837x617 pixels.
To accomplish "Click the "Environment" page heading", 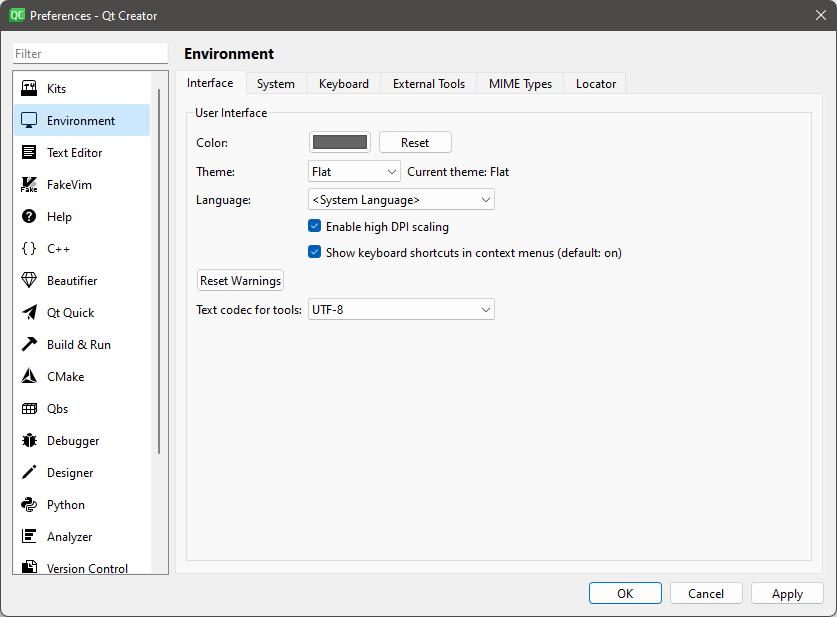I will [229, 53].
